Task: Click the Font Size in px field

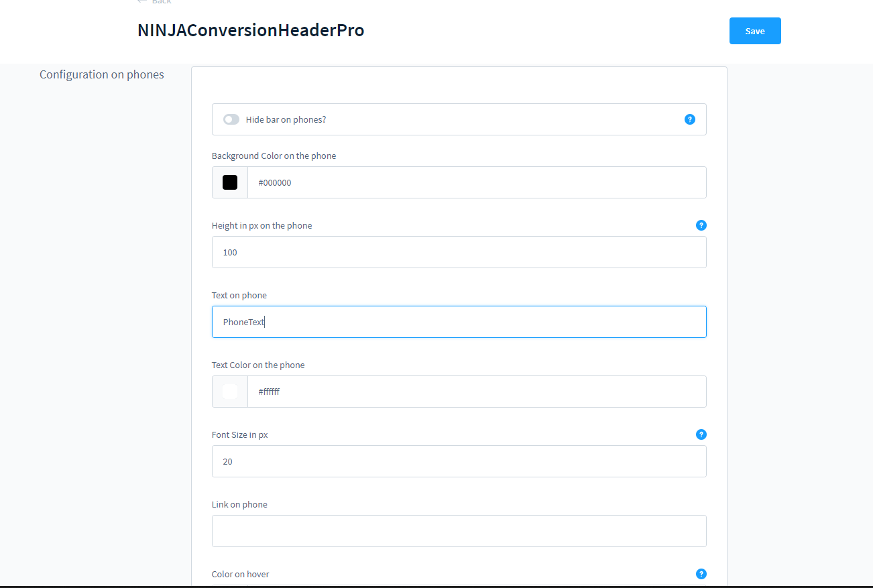Action: click(459, 461)
